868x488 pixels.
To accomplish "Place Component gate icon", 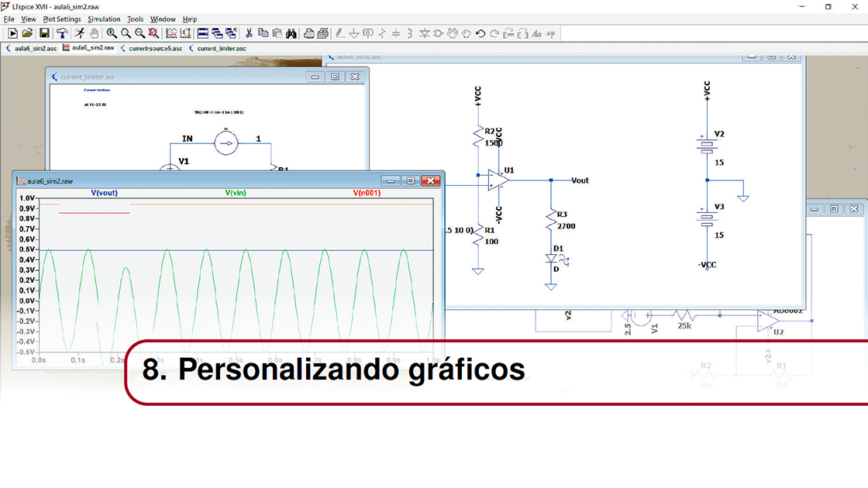I will click(438, 34).
